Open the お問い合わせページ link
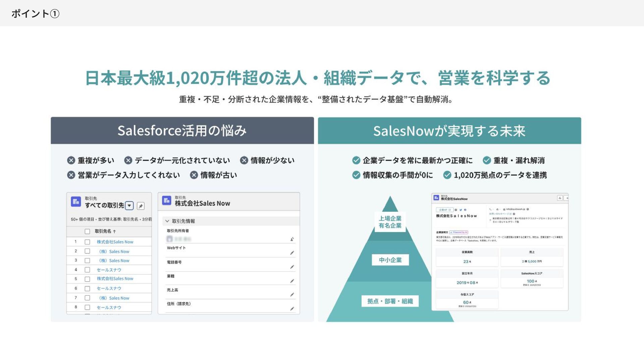This screenshot has height=362, width=644. pyautogui.click(x=500, y=214)
